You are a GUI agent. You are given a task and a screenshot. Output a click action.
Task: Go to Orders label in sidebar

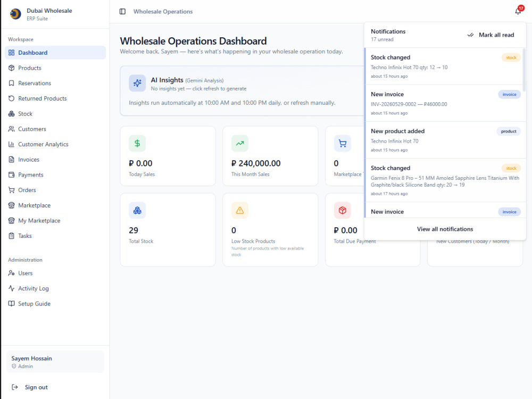point(27,190)
